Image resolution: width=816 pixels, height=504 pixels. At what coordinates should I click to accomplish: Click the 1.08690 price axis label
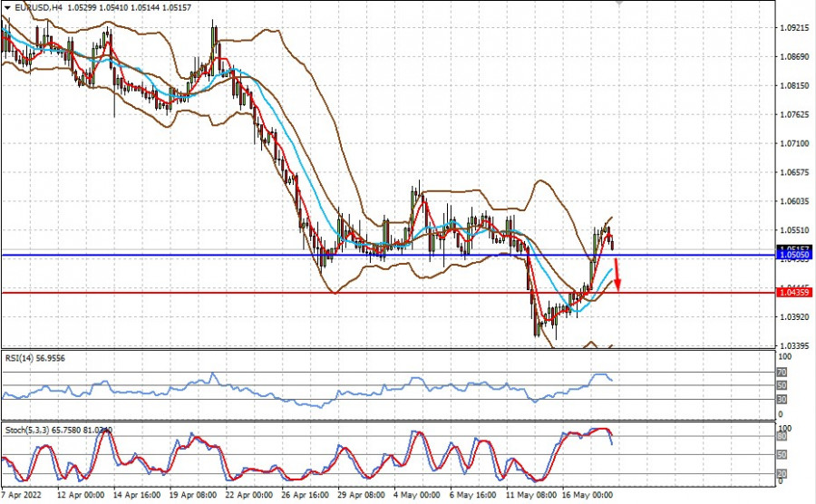(x=794, y=57)
